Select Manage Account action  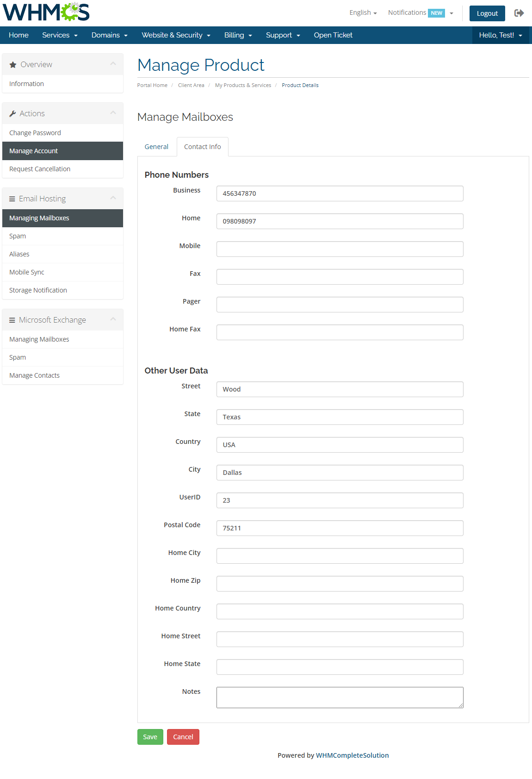click(x=62, y=151)
